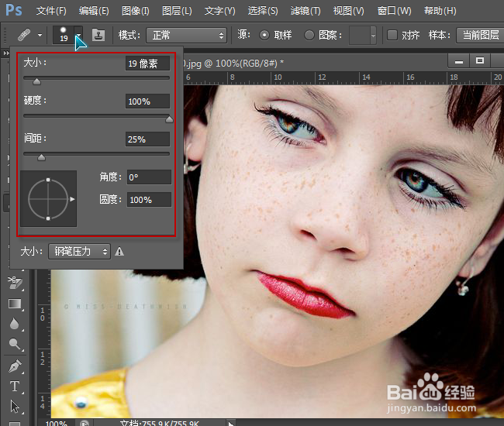The image size is (504, 426).
Task: Maximize the document window
Action: point(480,61)
